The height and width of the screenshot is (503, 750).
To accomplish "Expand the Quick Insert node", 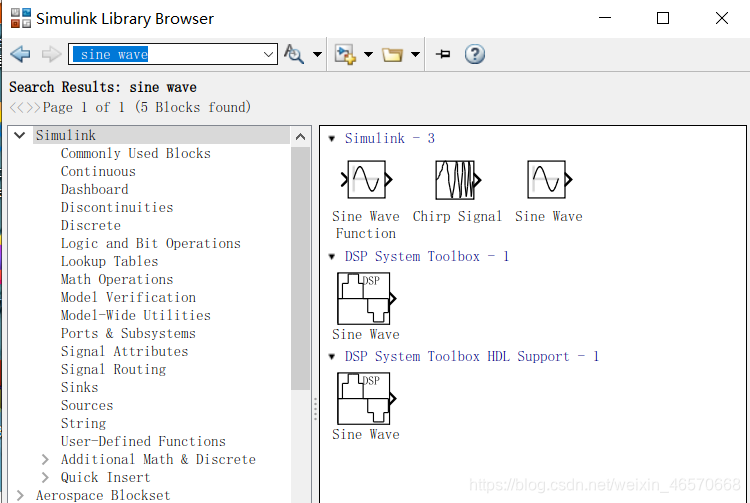I will tap(45, 478).
